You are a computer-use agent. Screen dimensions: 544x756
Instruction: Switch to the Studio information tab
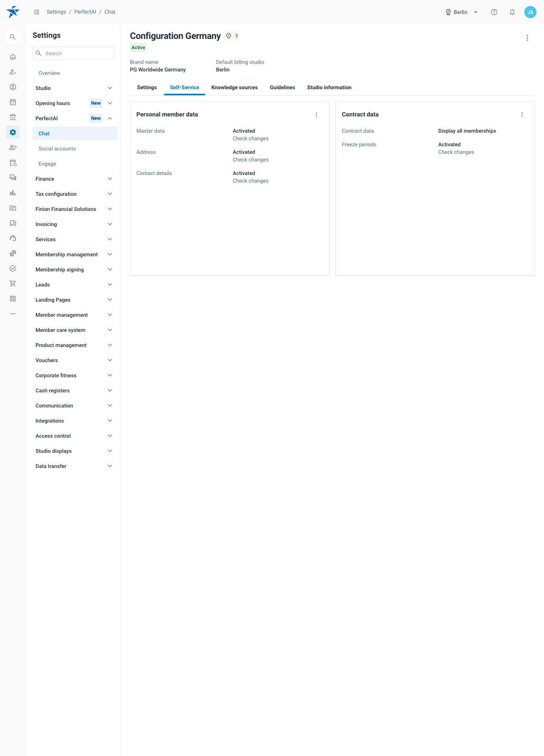pos(329,87)
